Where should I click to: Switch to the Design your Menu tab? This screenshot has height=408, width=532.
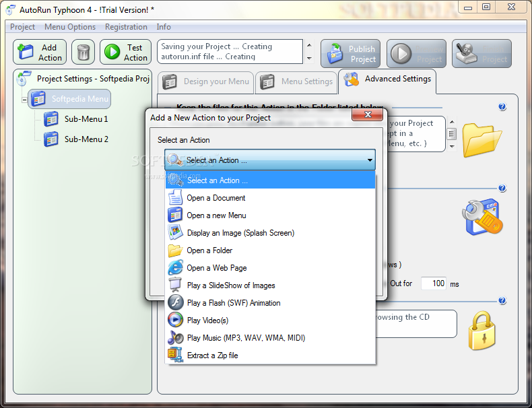coord(205,81)
